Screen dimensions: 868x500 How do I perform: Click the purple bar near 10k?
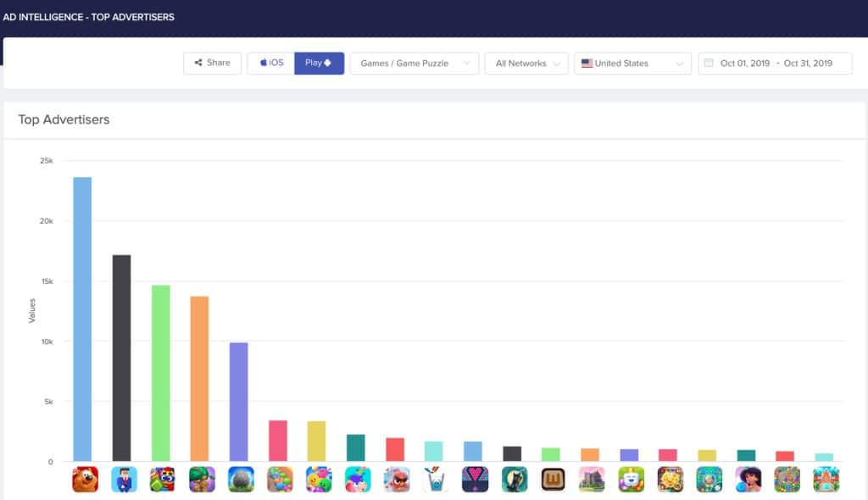(x=238, y=402)
